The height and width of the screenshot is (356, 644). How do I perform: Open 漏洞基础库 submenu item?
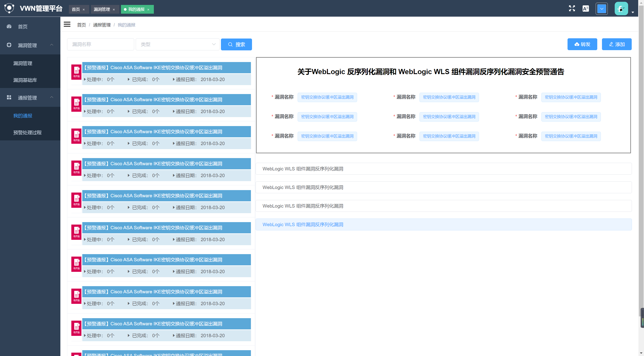[x=25, y=80]
